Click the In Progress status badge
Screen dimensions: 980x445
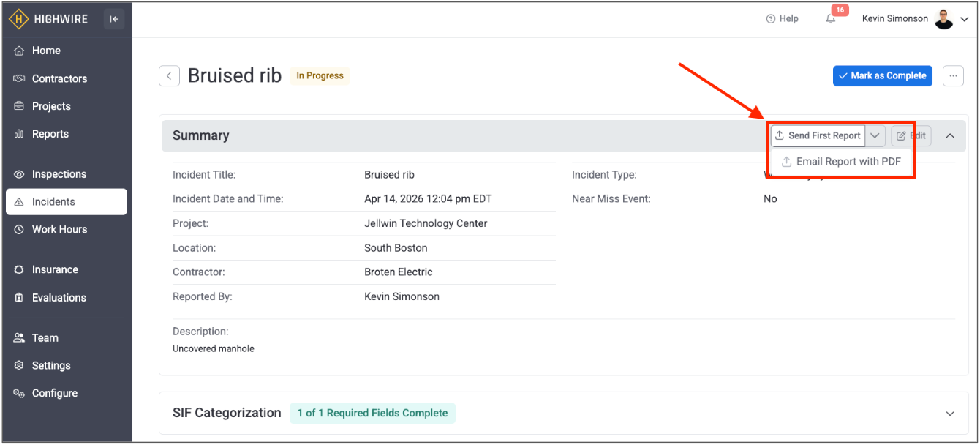[320, 76]
